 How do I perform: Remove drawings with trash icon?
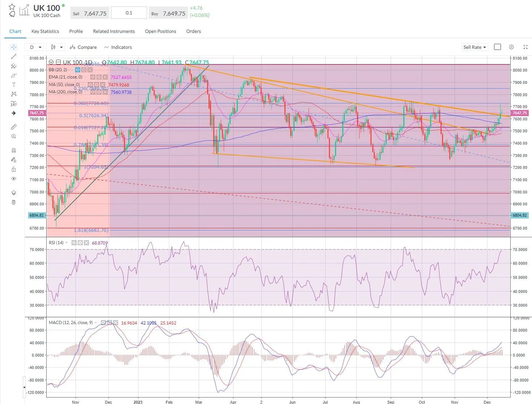pyautogui.click(x=14, y=202)
